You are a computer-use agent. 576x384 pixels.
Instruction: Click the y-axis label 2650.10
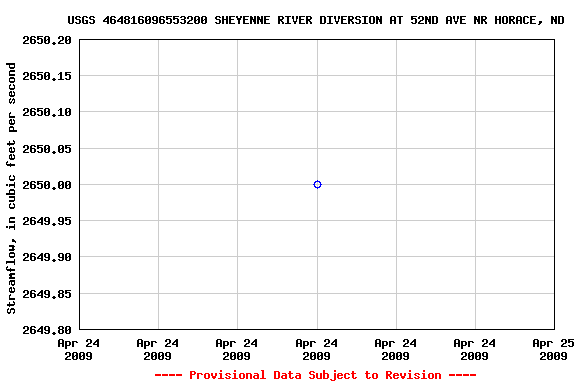pos(47,112)
